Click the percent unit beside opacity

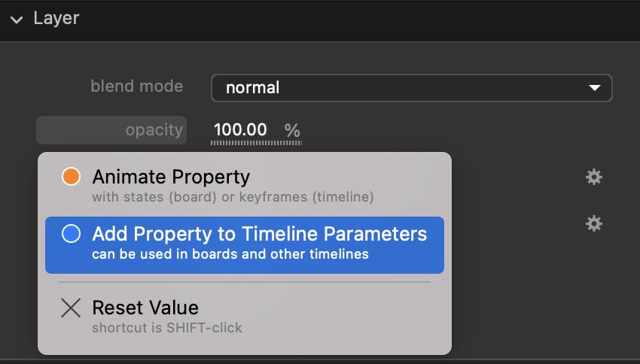(x=292, y=130)
